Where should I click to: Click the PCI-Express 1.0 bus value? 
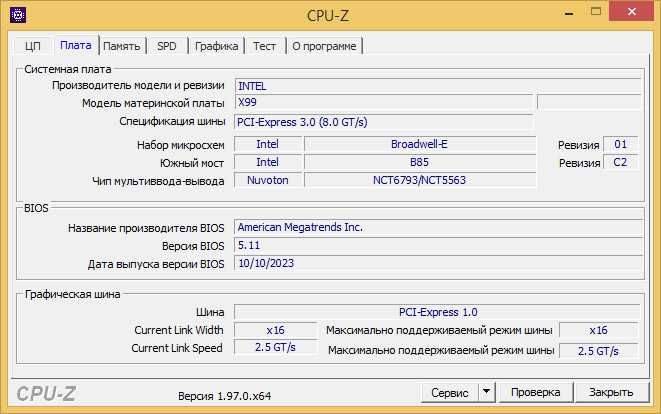pos(438,312)
